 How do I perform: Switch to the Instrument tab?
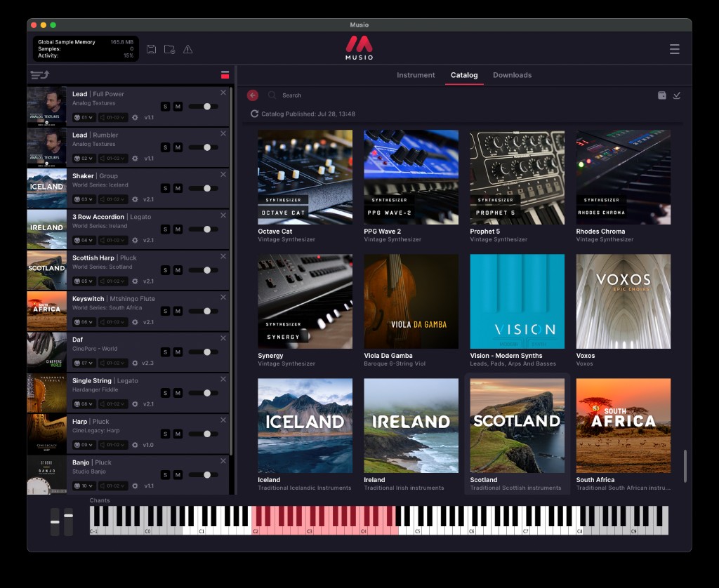click(x=416, y=74)
